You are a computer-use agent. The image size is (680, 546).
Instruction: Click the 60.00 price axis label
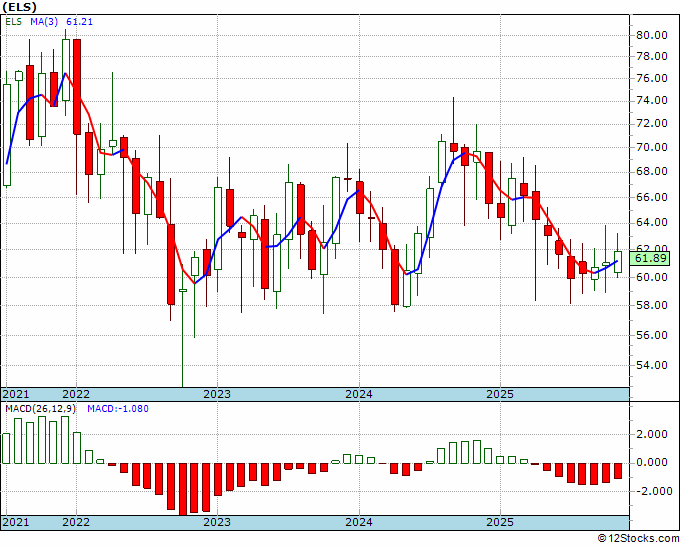(x=651, y=277)
